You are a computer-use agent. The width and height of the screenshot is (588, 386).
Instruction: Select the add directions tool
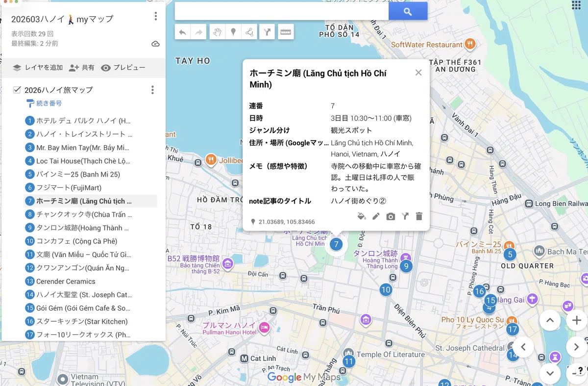click(267, 32)
